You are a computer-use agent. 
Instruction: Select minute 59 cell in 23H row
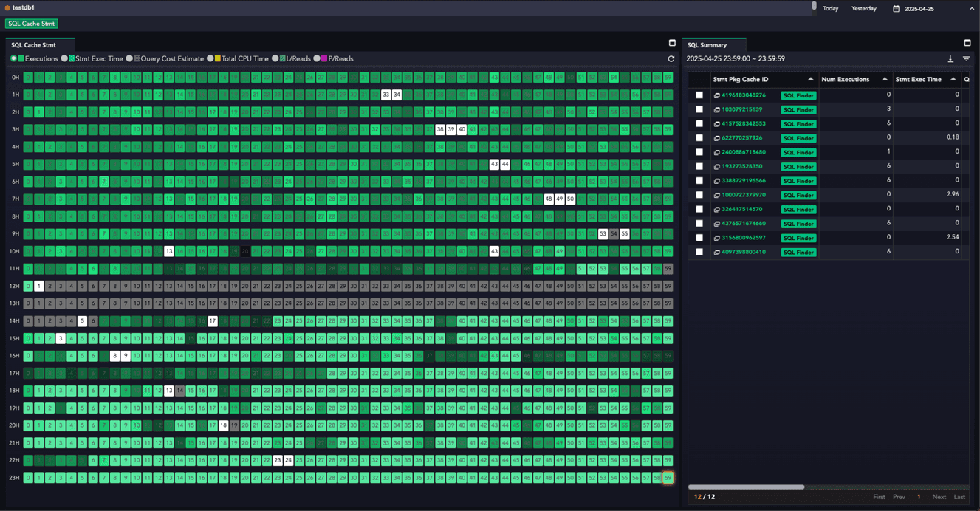pos(668,478)
